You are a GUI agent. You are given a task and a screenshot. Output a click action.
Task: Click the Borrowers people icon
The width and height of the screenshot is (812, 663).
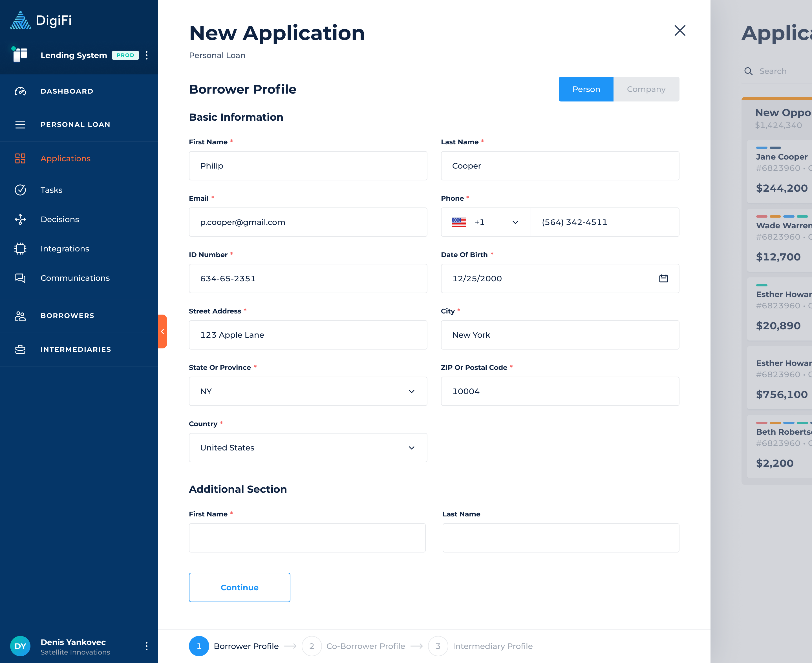pyautogui.click(x=20, y=316)
